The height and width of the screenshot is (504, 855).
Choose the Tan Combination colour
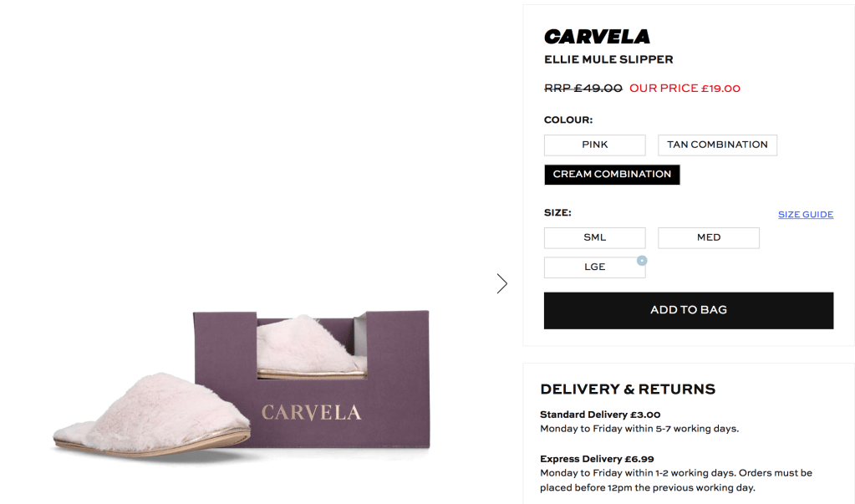click(717, 145)
